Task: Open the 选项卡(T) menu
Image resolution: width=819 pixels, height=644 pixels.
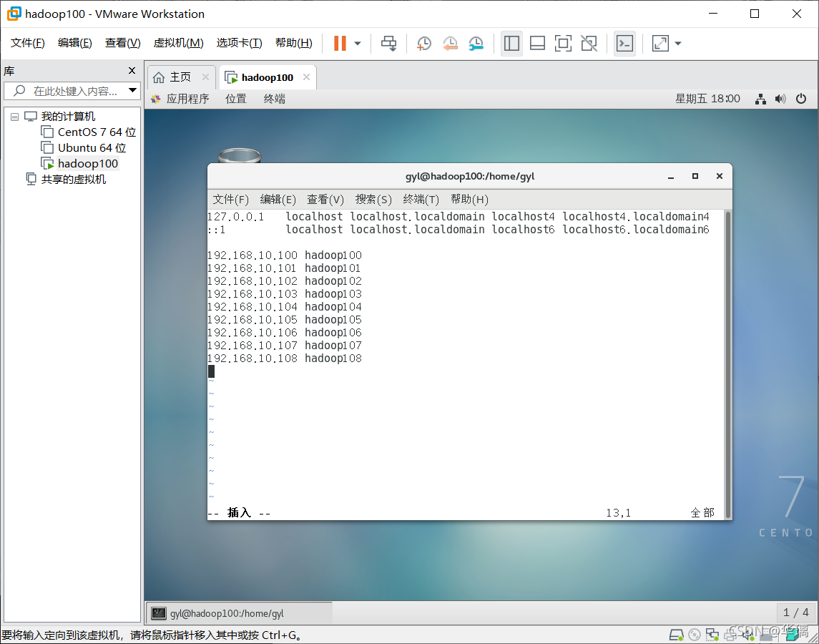Action: (239, 43)
